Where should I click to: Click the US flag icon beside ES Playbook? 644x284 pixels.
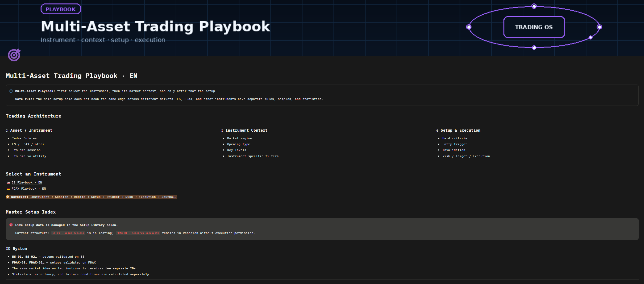(x=8, y=183)
